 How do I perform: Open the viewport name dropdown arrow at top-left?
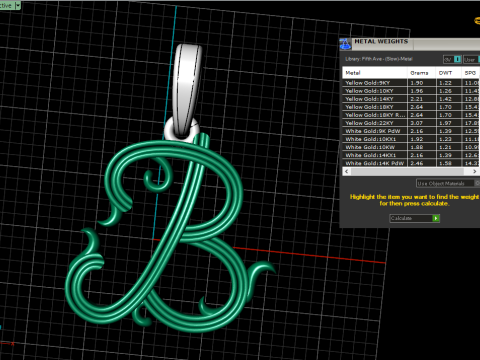point(18,5)
